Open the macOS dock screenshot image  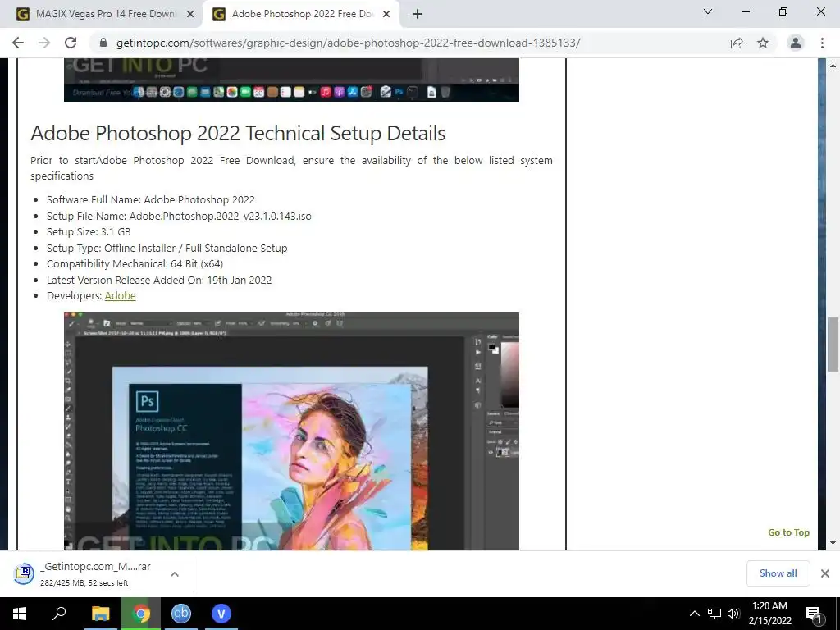pyautogui.click(x=291, y=80)
